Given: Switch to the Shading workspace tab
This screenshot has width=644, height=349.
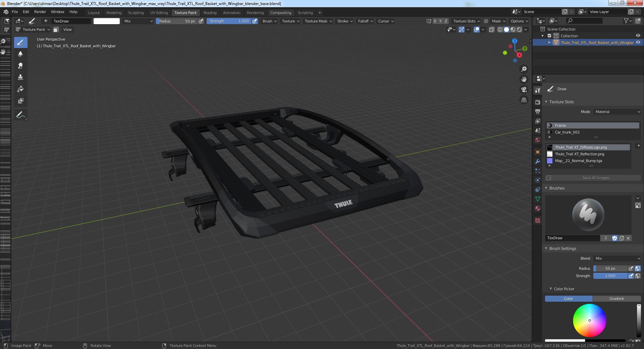Looking at the screenshot, I should pyautogui.click(x=210, y=13).
